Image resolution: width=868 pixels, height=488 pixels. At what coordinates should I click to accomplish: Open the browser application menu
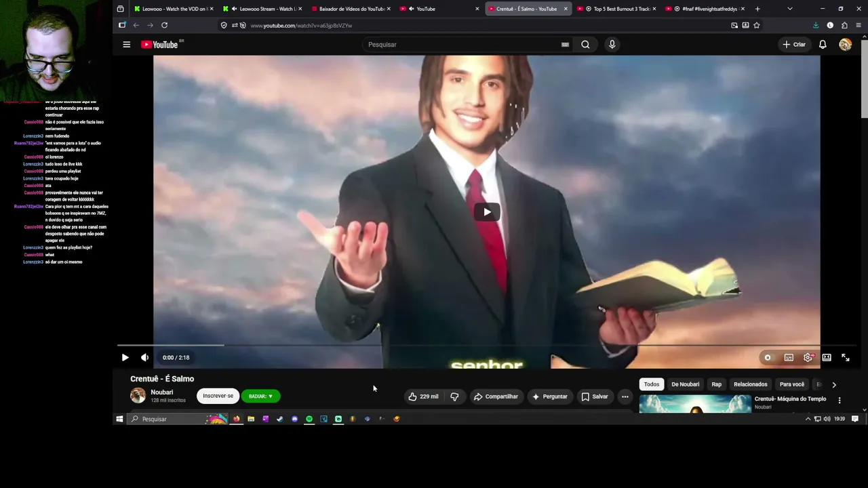point(859,25)
